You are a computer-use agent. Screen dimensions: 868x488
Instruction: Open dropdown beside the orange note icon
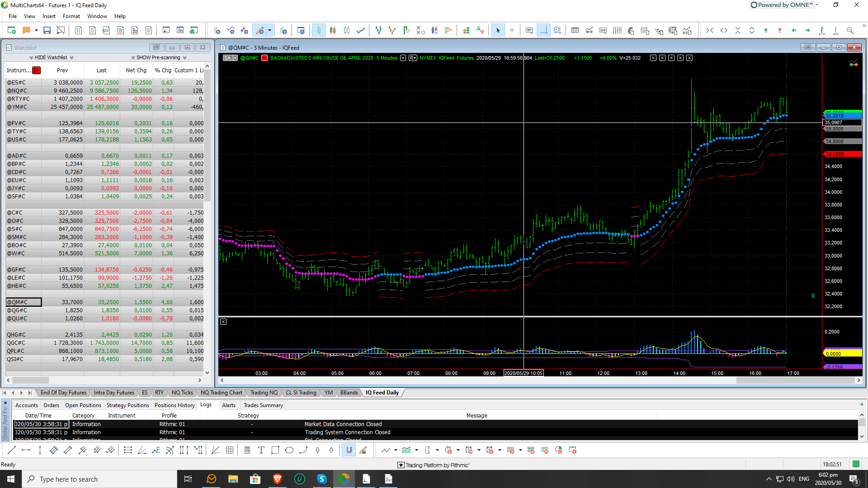pyautogui.click(x=36, y=30)
